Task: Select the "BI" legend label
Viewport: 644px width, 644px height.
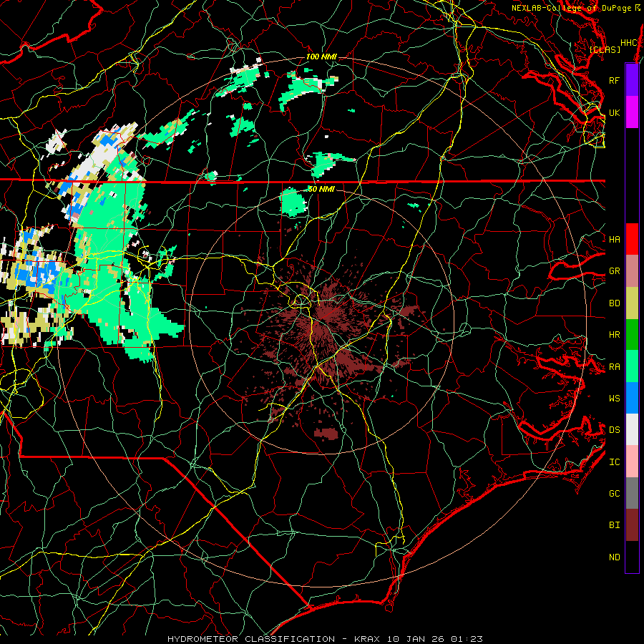Action: (615, 525)
